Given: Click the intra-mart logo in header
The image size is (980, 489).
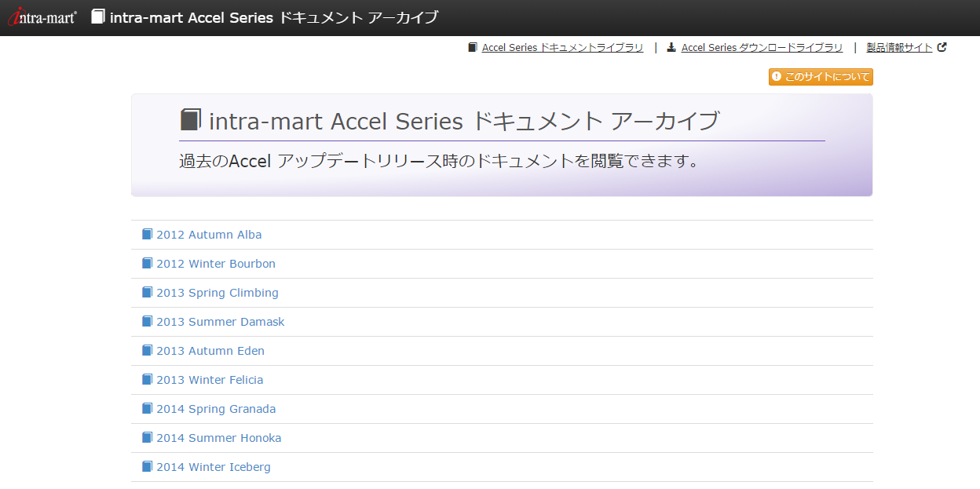Looking at the screenshot, I should 42,16.
